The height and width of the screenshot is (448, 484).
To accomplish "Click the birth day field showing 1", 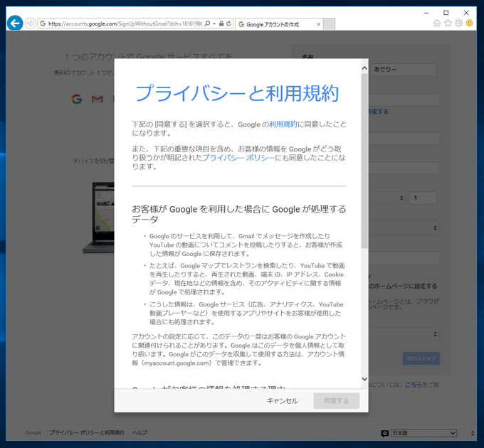I will [423, 198].
